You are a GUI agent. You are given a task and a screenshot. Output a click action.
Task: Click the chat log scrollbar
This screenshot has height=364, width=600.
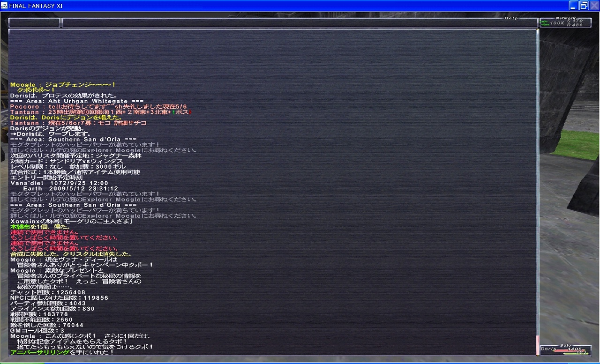click(x=538, y=192)
